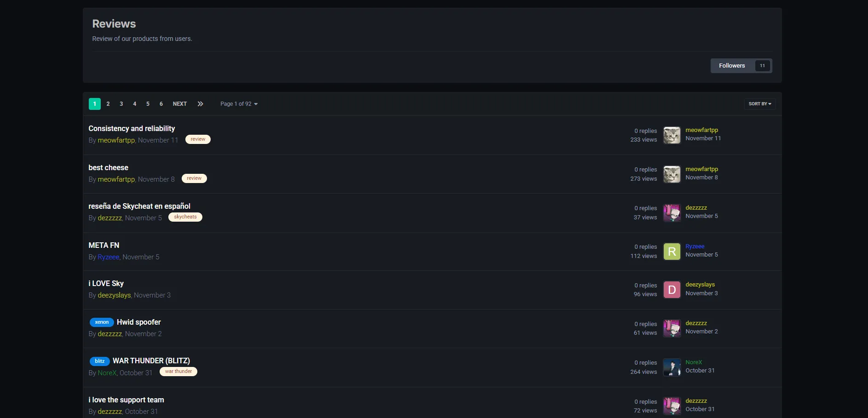Viewport: 868px width, 418px height.
Task: Click NoreX's avatar on War Thunder thread
Action: [672, 367]
